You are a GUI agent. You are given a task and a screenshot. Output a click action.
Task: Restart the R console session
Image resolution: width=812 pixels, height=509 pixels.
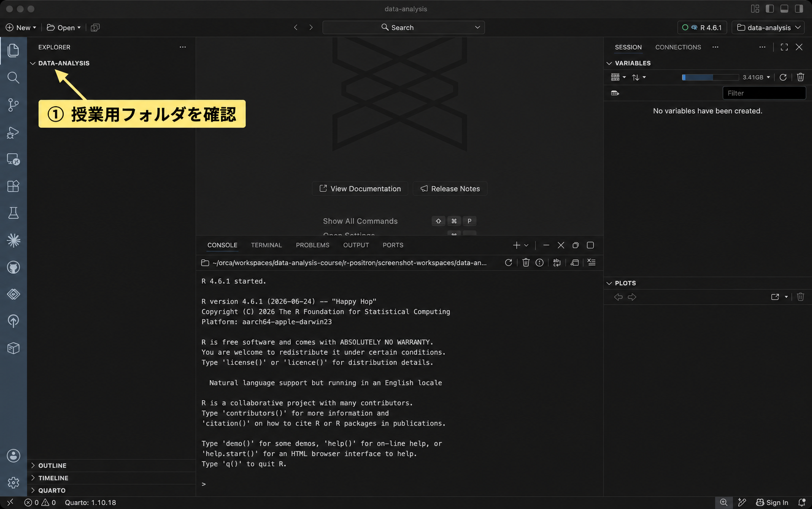click(509, 262)
